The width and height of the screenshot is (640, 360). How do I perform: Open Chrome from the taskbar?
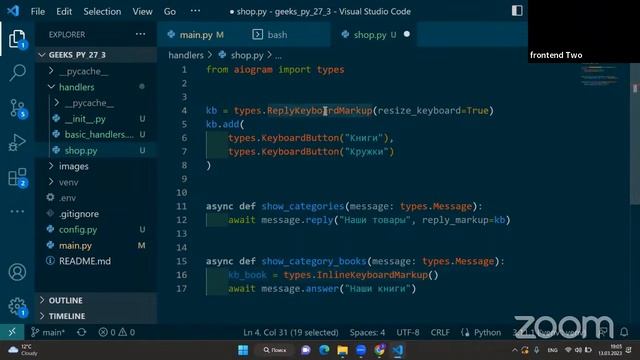[x=380, y=350]
